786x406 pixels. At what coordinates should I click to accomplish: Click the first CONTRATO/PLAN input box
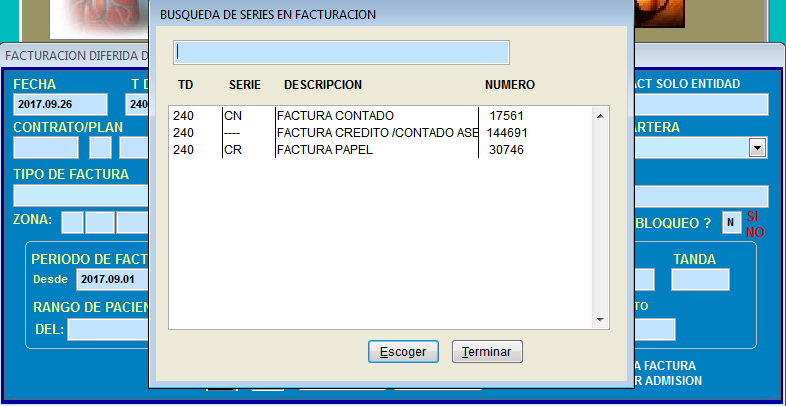pyautogui.click(x=46, y=147)
